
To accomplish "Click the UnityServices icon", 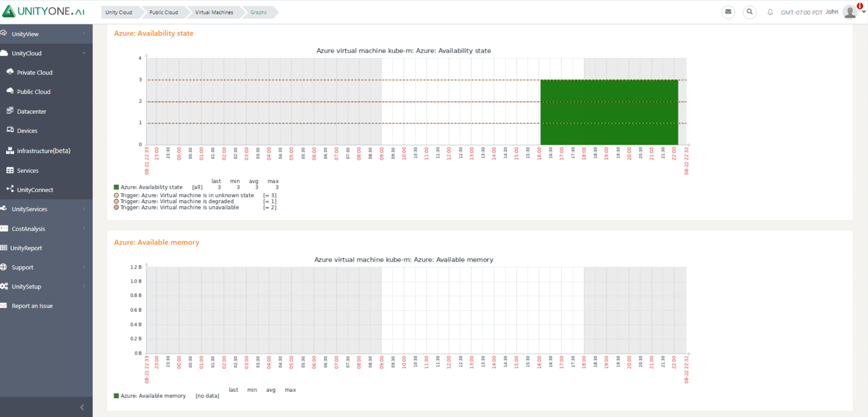I will pyautogui.click(x=4, y=208).
